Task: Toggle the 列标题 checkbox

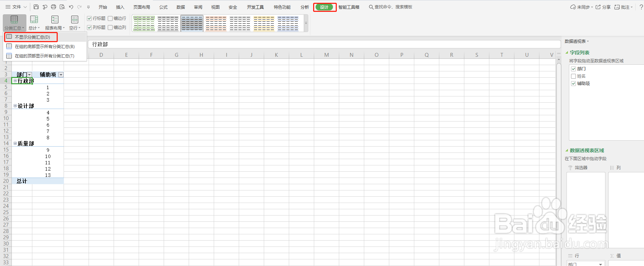Action: click(x=89, y=28)
